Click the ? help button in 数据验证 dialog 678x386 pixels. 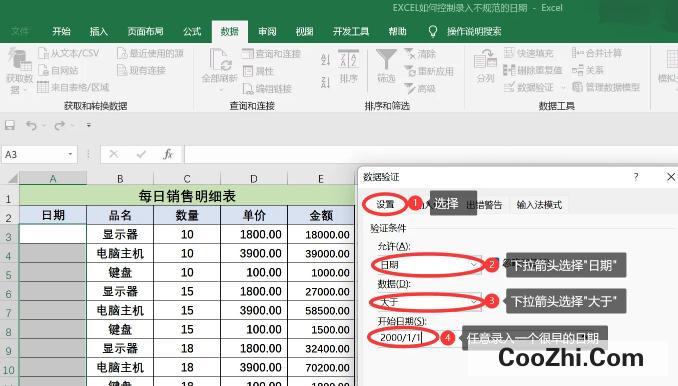click(x=636, y=177)
